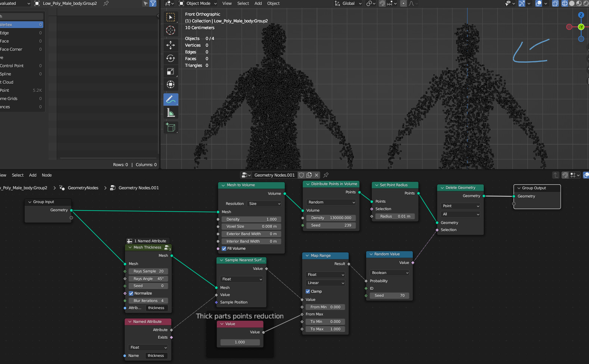Duplicate the Geometry Nodes.001 node group
The height and width of the screenshot is (364, 589).
309,175
